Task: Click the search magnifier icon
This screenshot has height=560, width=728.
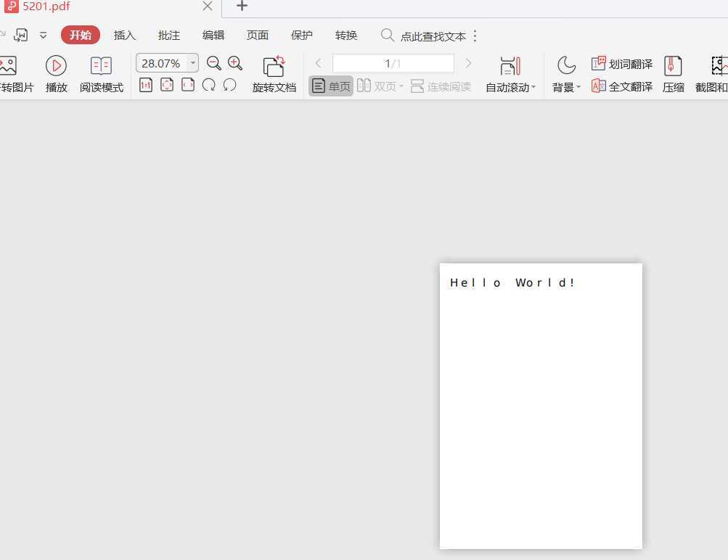Action: pyautogui.click(x=387, y=36)
